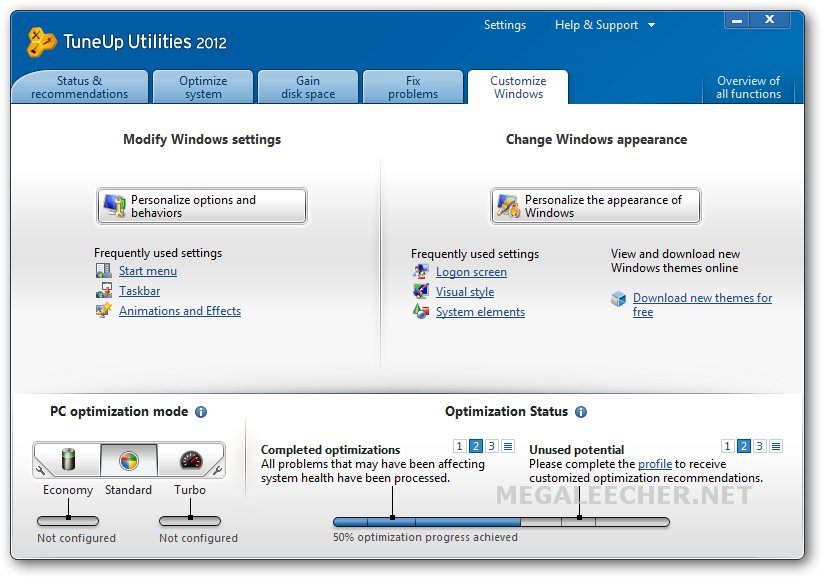Open the profile link in Unused potential

[655, 464]
